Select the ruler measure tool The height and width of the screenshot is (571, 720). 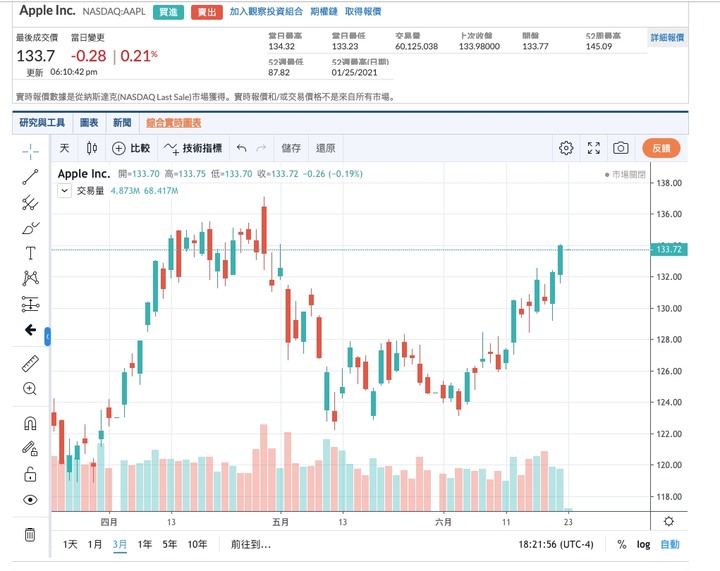point(30,364)
